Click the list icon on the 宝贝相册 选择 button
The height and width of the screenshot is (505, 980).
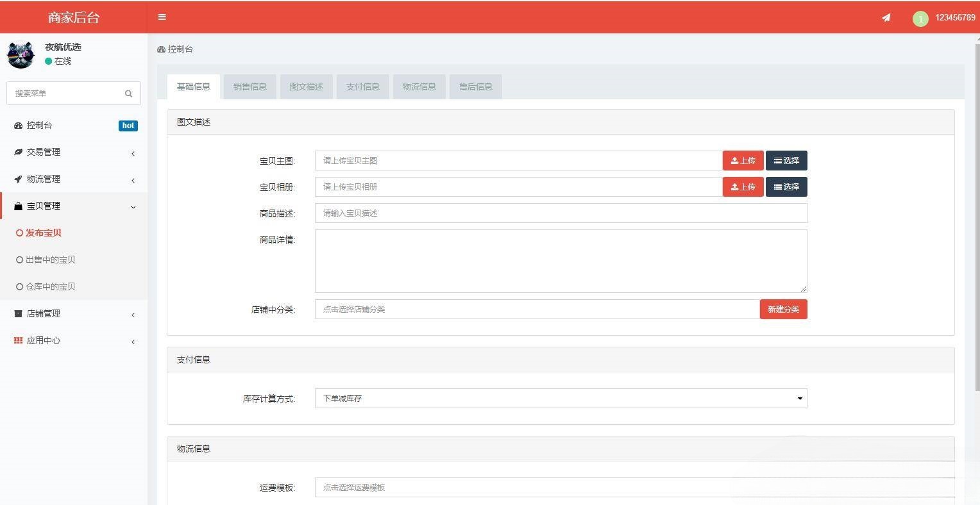click(777, 186)
